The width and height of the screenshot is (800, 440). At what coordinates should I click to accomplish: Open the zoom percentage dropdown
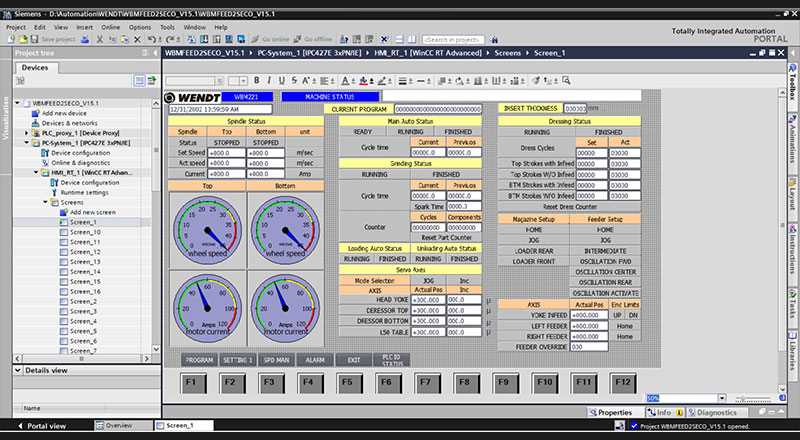point(722,398)
